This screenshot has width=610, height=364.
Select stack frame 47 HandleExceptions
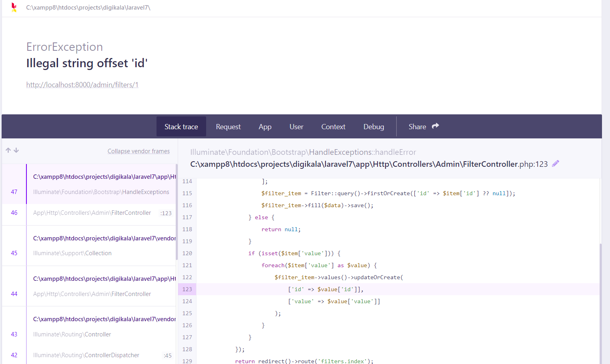[89, 184]
